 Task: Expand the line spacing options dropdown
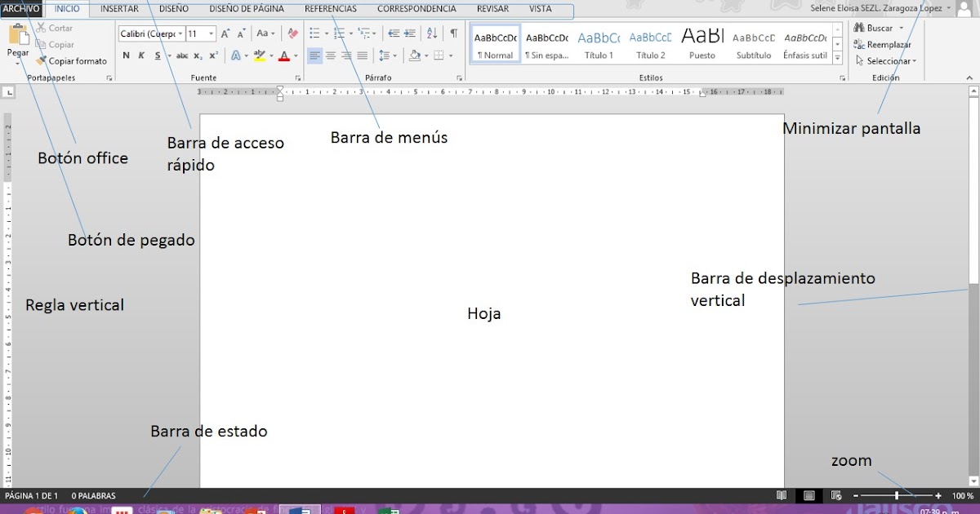point(394,56)
